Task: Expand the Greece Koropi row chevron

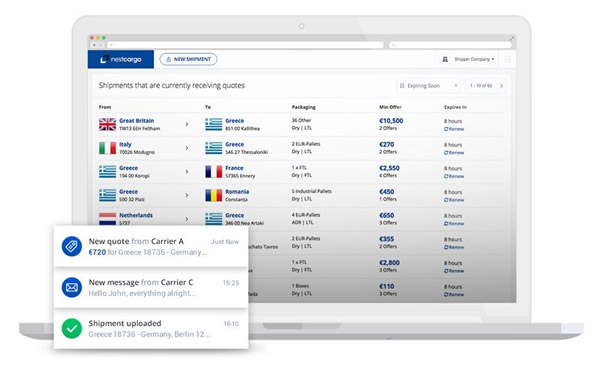Action: [187, 172]
